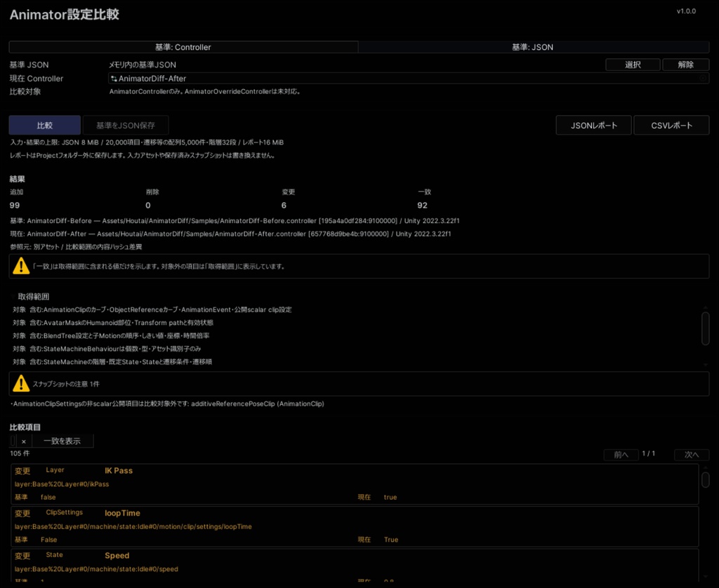Click the controller icon beside AnimatorDiff-After
This screenshot has height=588, width=719.
point(114,79)
